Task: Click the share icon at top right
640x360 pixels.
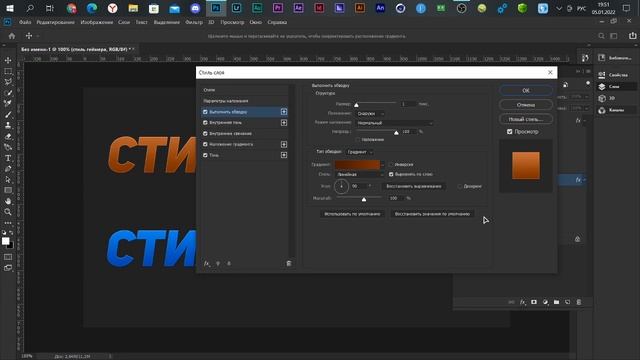Action: tap(632, 36)
